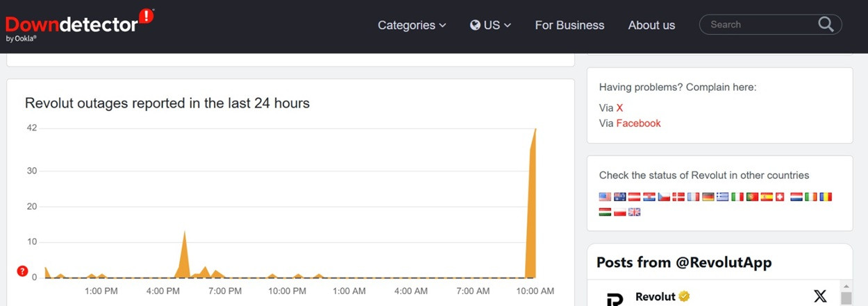Complain via the X link
The height and width of the screenshot is (306, 868).
[619, 108]
